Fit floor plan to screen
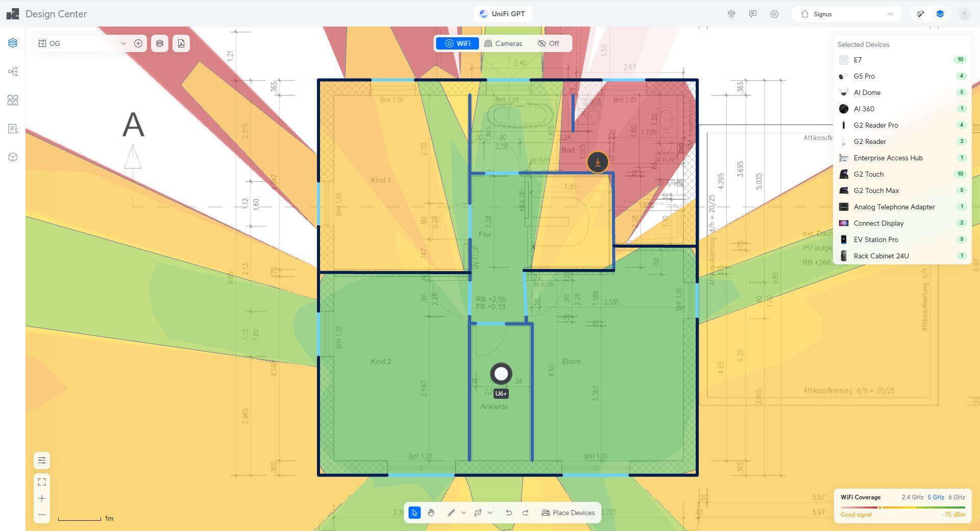Screen dimensions: 980x531 pyautogui.click(x=42, y=482)
